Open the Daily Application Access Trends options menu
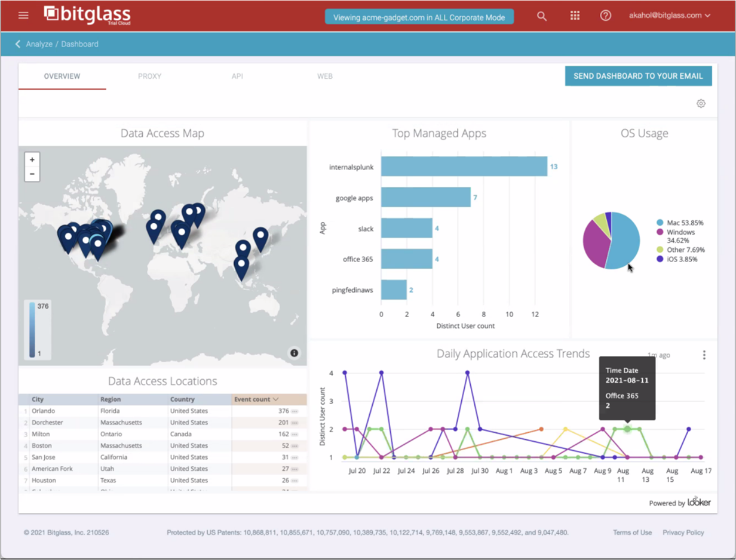The width and height of the screenshot is (736, 560). pos(704,355)
